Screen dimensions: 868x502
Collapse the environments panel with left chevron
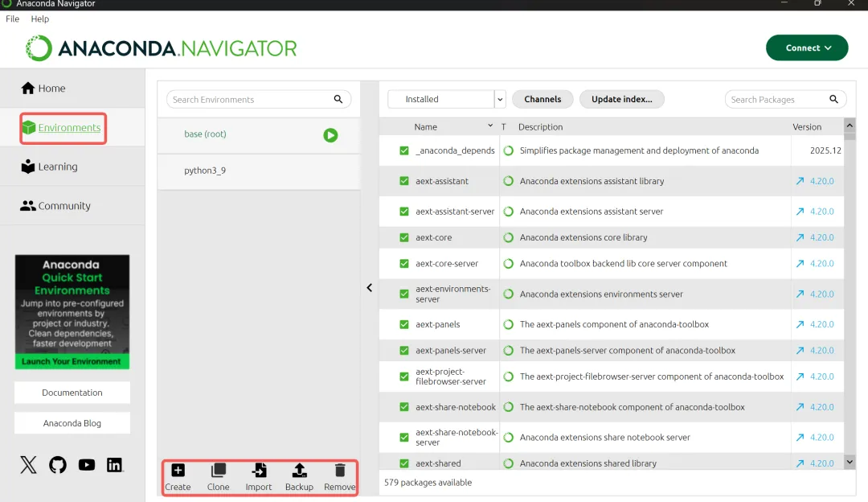pyautogui.click(x=369, y=287)
